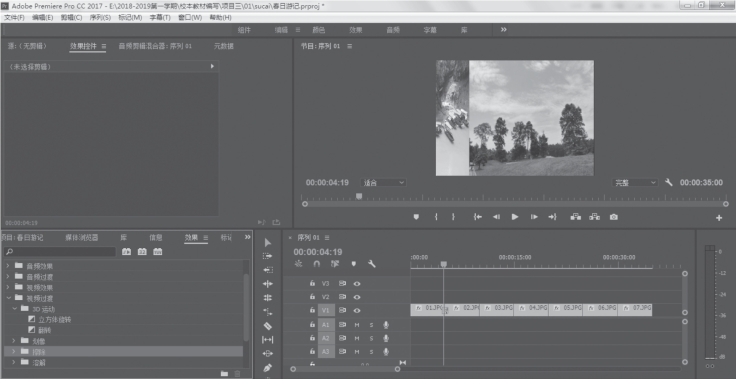Show hidden project panel tabs chevron
Viewport: 736px width, 379px height.
tap(247, 237)
